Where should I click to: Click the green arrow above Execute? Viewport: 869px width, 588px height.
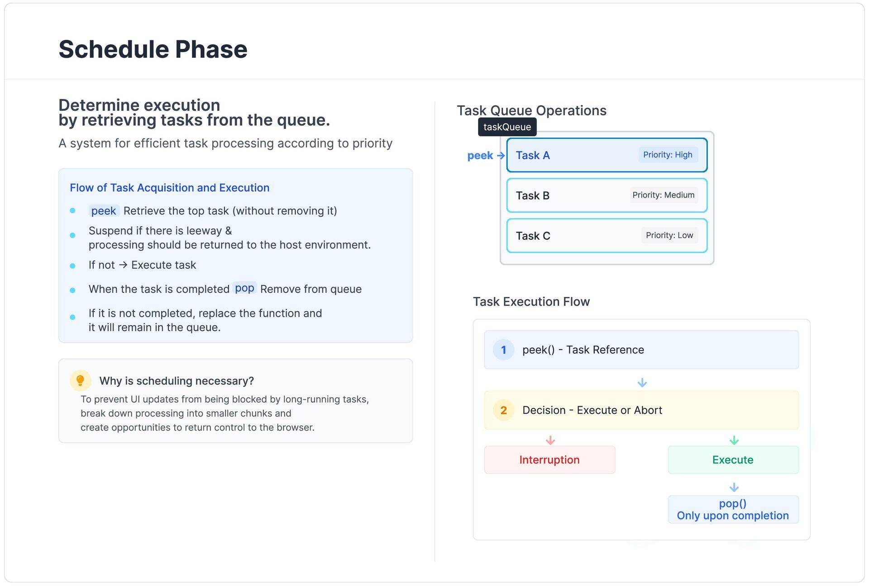coord(734,440)
